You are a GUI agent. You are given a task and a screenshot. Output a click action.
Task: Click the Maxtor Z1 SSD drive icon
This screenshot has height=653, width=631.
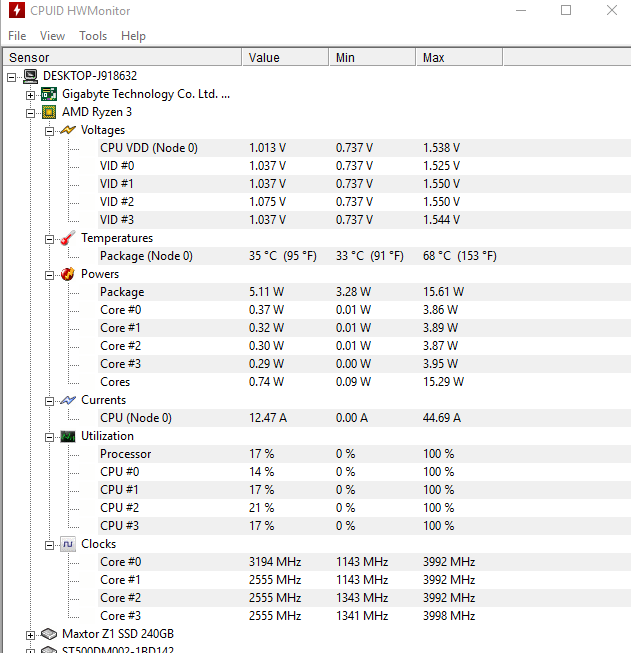tap(49, 634)
